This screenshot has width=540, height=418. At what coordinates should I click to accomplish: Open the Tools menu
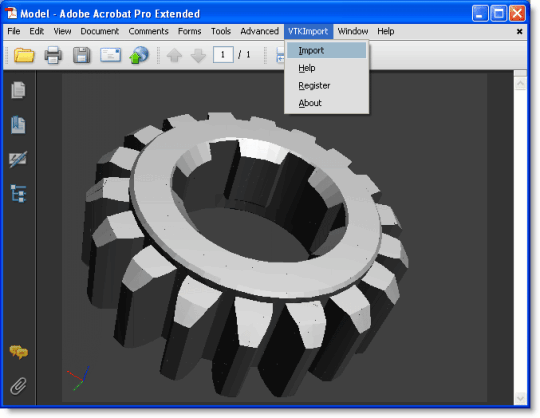tap(221, 31)
